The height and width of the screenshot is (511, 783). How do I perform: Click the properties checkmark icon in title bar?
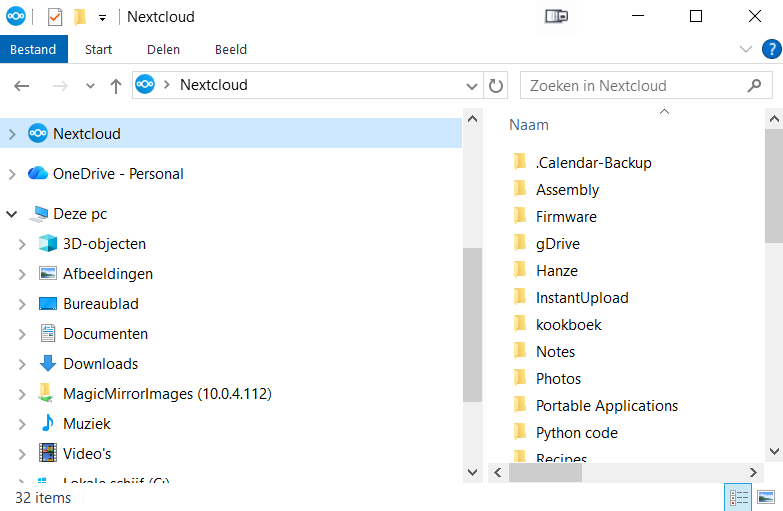click(x=55, y=17)
